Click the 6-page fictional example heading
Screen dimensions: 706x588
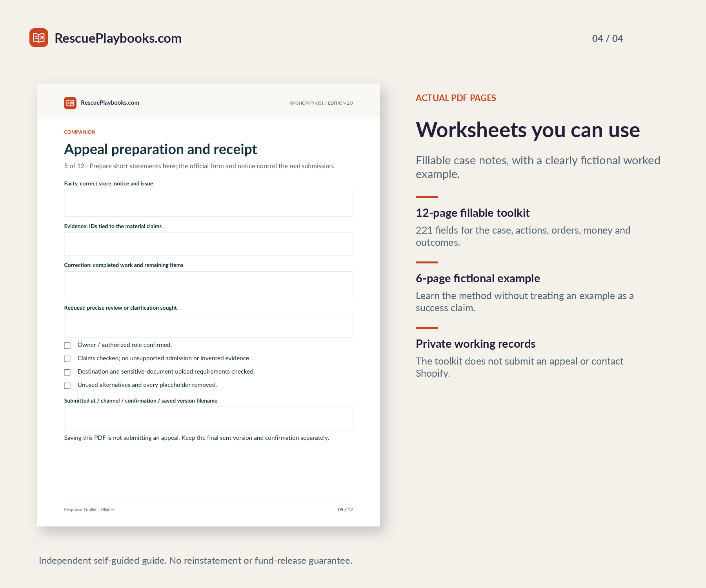tap(478, 278)
